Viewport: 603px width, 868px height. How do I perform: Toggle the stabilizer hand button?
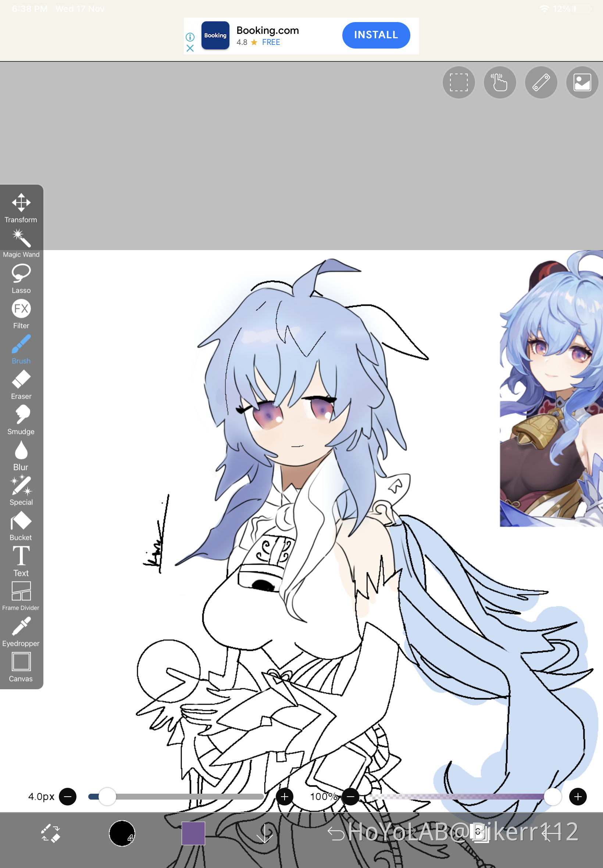tap(499, 82)
